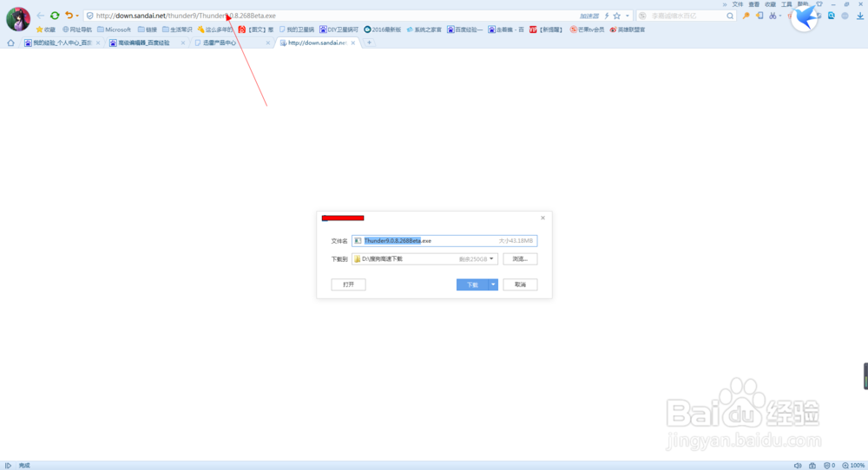
Task: Open the dropdown next to the undo arrow
Action: pyautogui.click(x=77, y=16)
